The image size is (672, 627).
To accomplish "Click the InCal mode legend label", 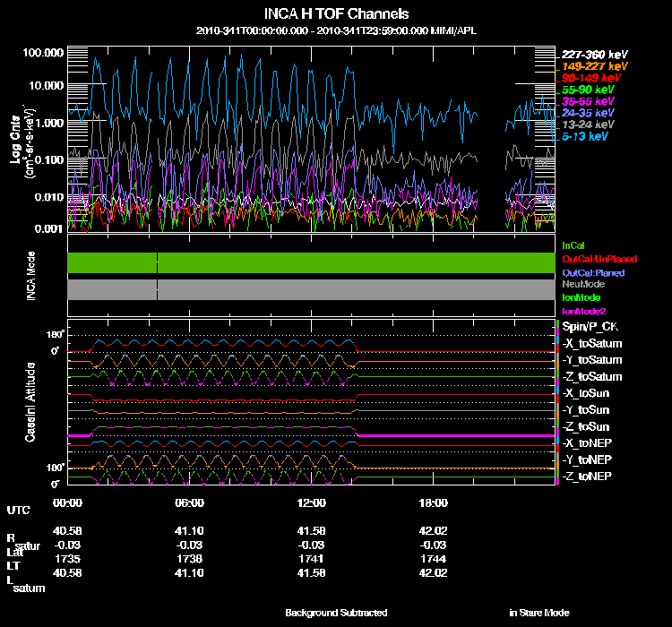I will [x=573, y=245].
